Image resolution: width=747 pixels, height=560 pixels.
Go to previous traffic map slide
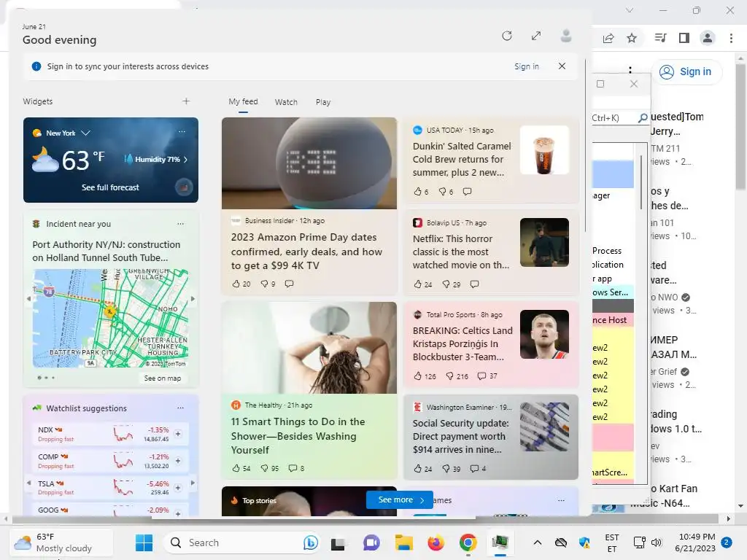tap(28, 299)
